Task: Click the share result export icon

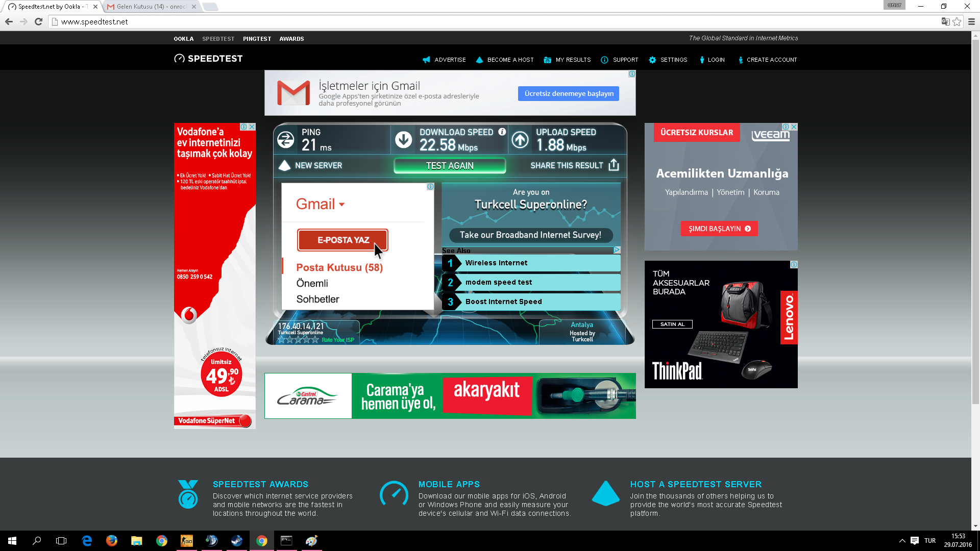Action: [x=614, y=165]
